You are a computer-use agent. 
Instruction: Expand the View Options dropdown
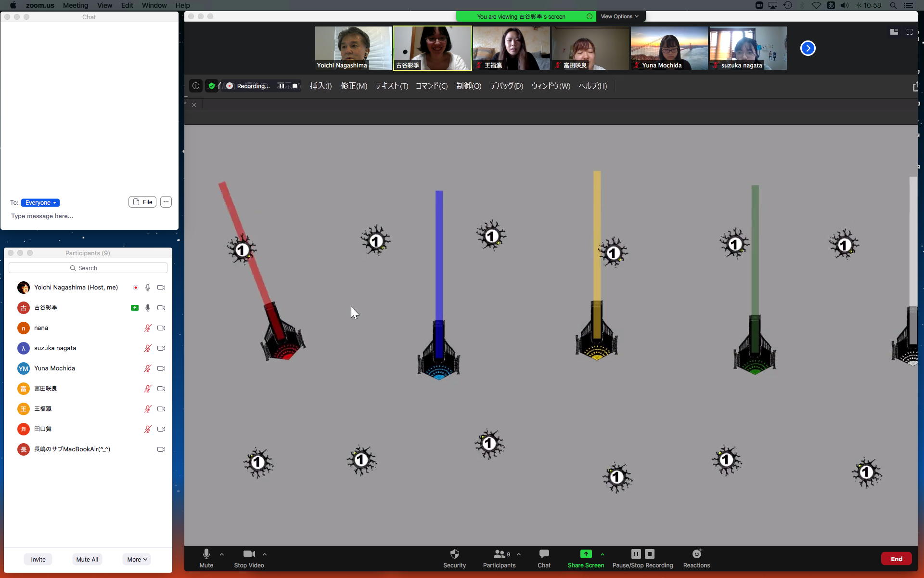tap(619, 16)
